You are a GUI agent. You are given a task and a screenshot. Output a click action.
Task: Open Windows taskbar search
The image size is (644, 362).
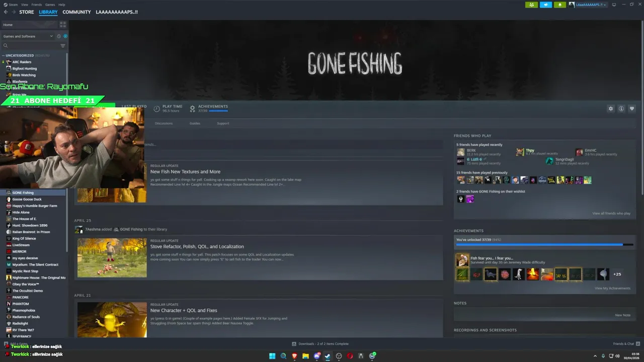[x=283, y=356]
